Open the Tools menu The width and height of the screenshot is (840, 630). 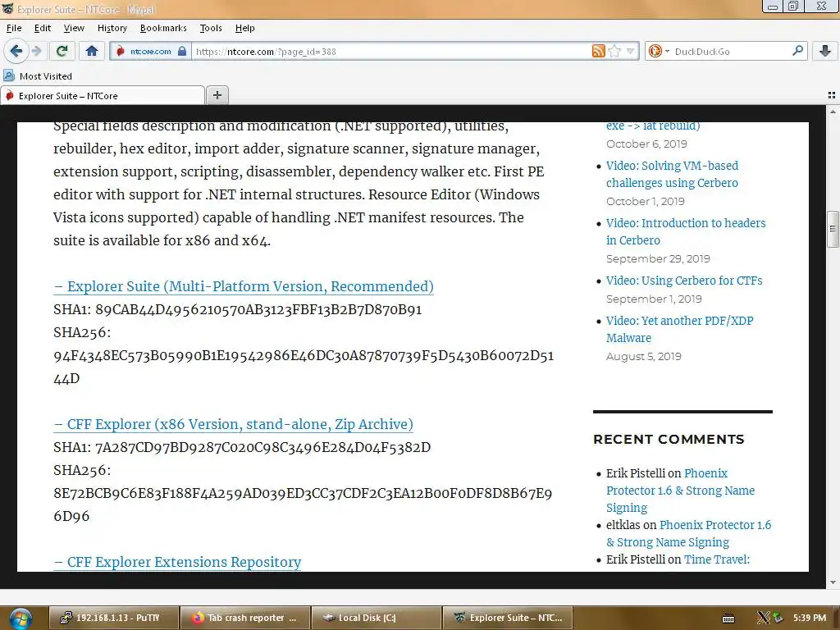(211, 28)
